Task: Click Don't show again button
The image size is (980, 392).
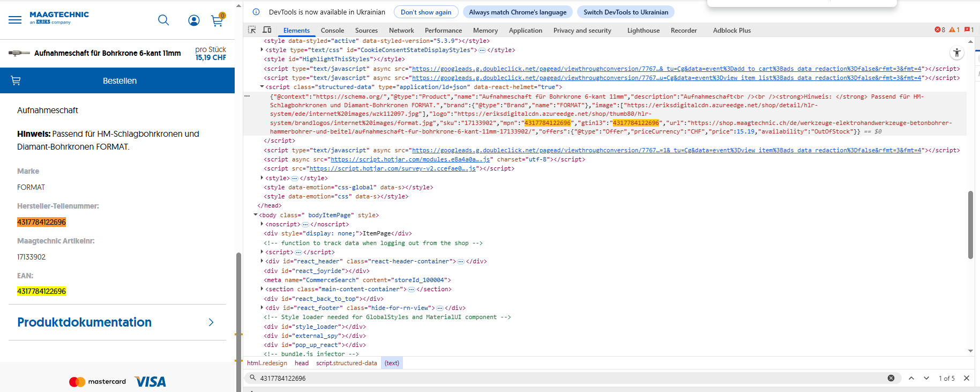Action: pos(426,12)
